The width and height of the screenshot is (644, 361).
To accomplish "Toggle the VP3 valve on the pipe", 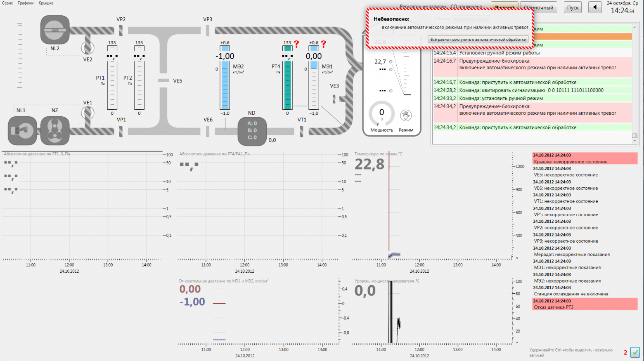I will [208, 30].
